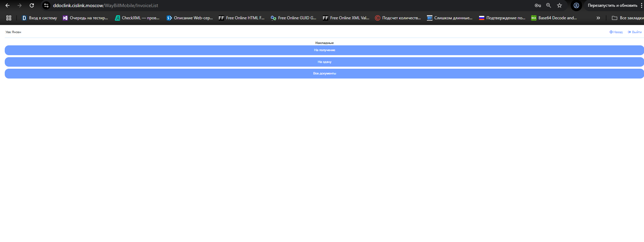
Task: Open the zoom magnifier icon
Action: (549, 5)
